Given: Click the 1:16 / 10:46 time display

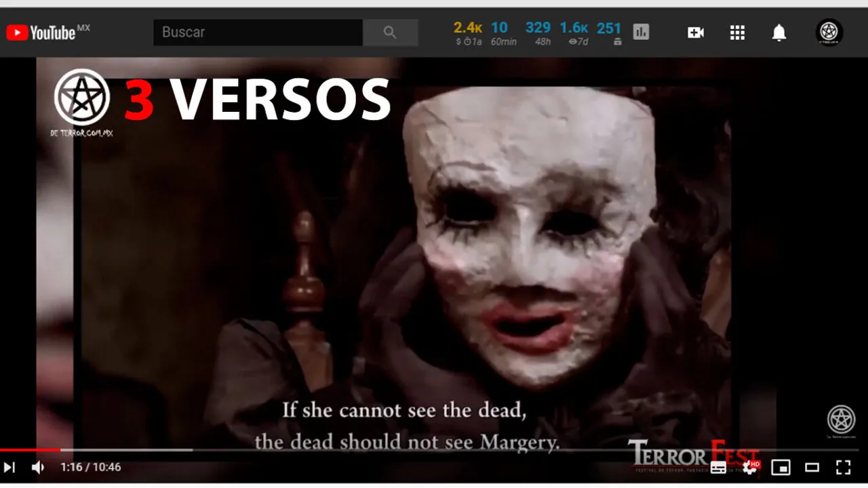Looking at the screenshot, I should point(91,467).
